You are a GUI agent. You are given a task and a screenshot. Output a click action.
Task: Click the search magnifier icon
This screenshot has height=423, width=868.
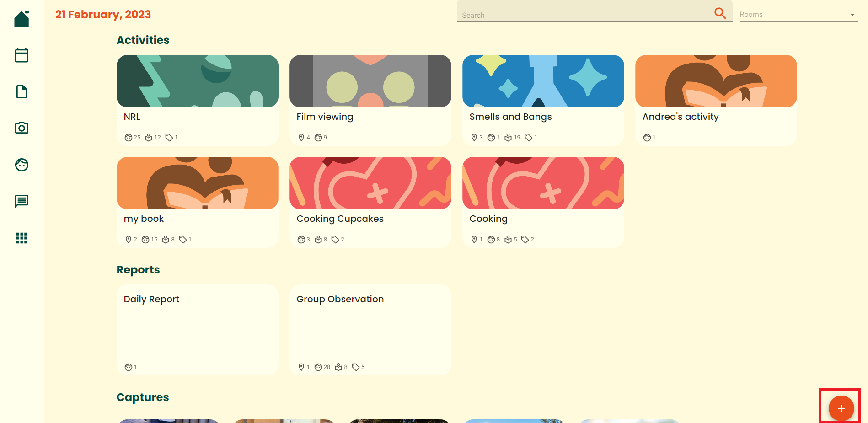click(x=720, y=13)
